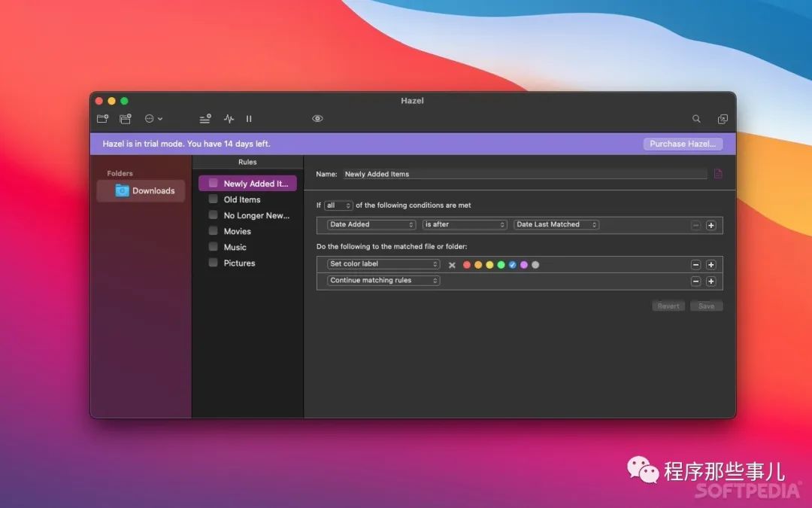The image size is (812, 508).
Task: Remove the Date Added condition with minus
Action: pyautogui.click(x=695, y=226)
